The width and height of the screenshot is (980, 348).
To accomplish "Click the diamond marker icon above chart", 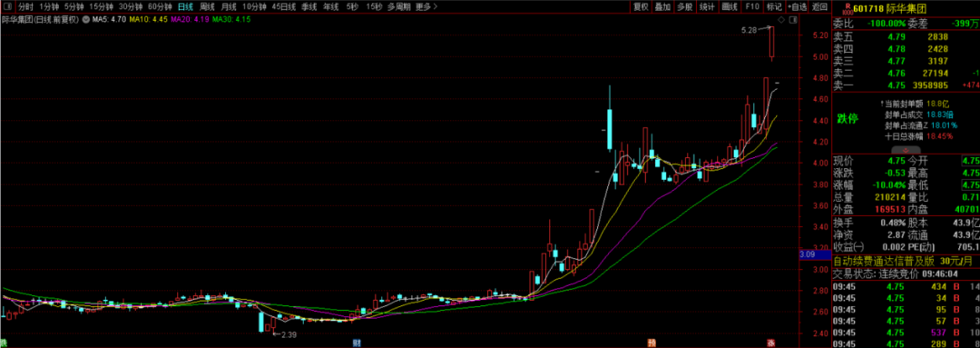I will [x=781, y=20].
